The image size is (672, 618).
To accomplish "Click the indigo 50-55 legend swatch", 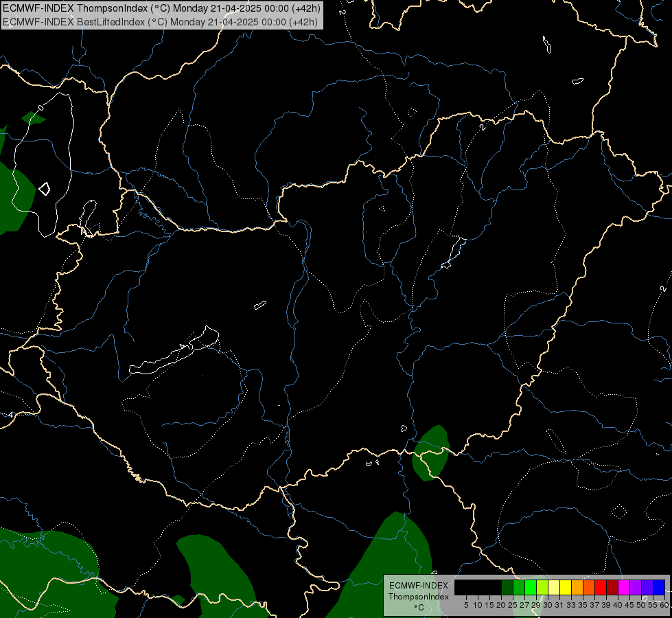I will click(647, 587).
